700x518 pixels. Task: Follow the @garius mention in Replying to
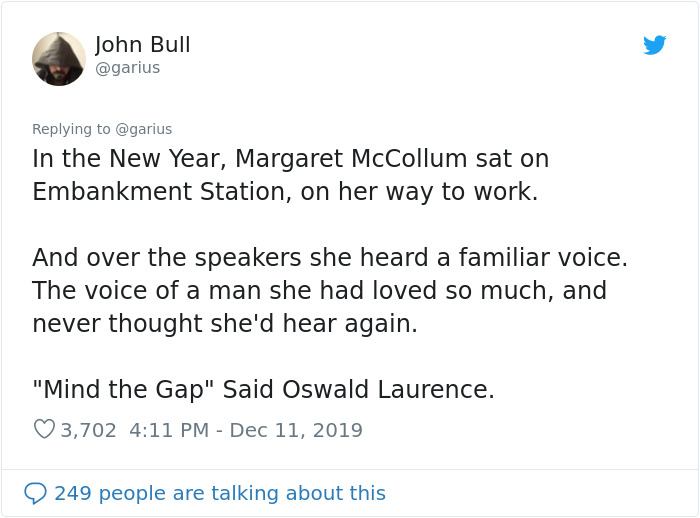(143, 129)
